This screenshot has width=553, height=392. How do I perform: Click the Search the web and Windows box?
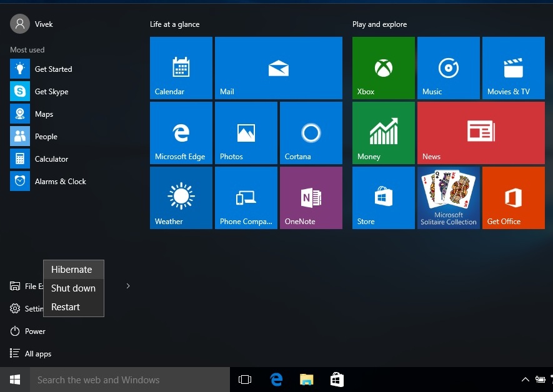(130, 380)
